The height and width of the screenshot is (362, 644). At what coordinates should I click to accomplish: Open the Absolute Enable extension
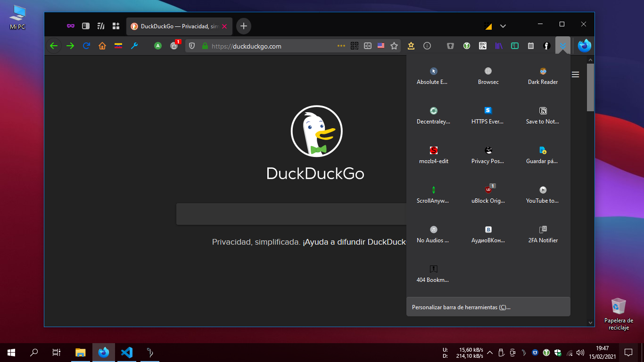pos(433,76)
